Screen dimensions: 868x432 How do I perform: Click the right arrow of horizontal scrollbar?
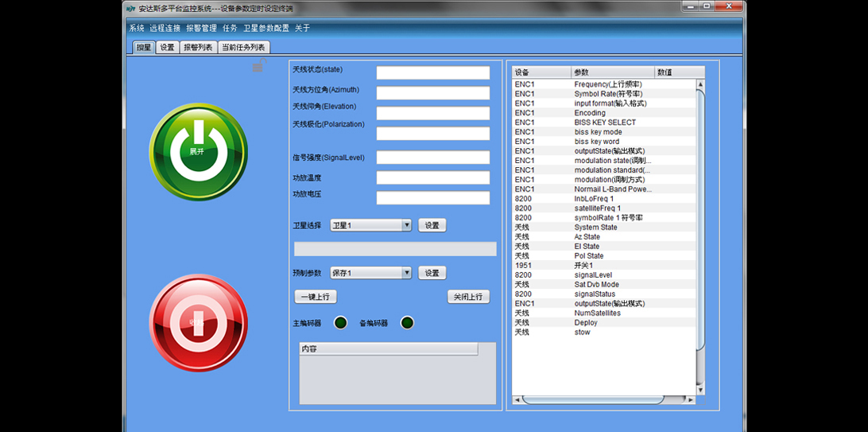click(690, 399)
